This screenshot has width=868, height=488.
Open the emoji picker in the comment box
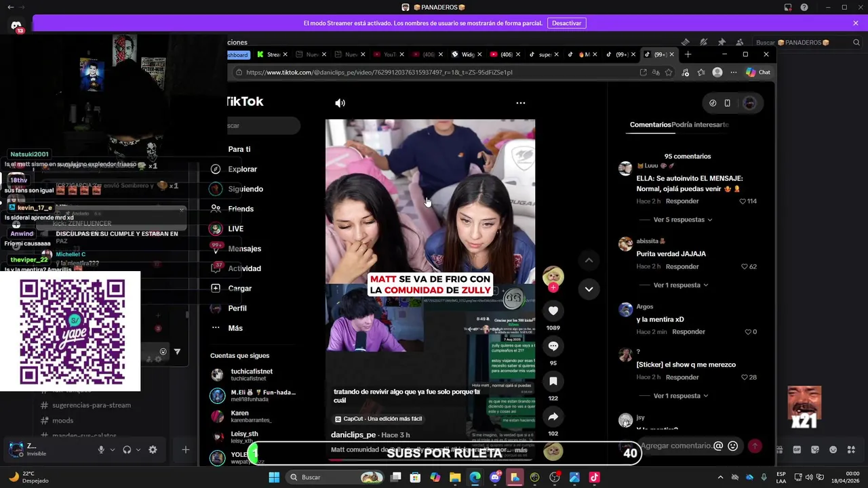(x=733, y=446)
